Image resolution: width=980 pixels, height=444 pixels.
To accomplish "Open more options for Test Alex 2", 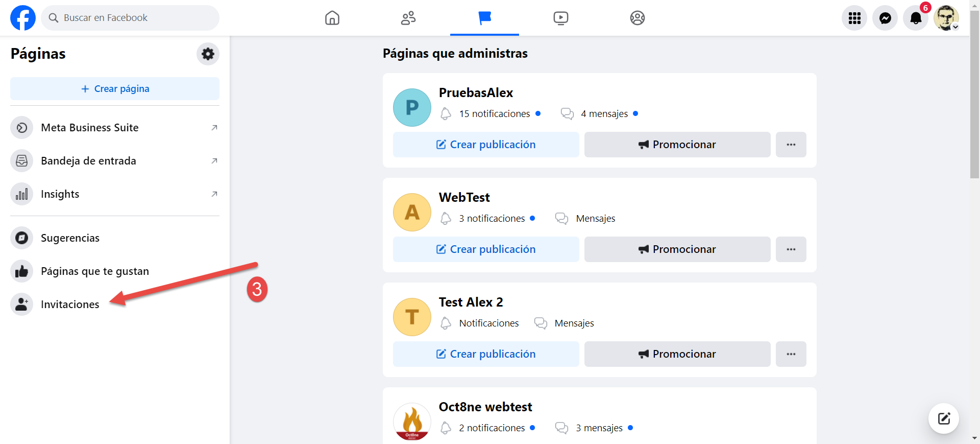I will point(791,354).
